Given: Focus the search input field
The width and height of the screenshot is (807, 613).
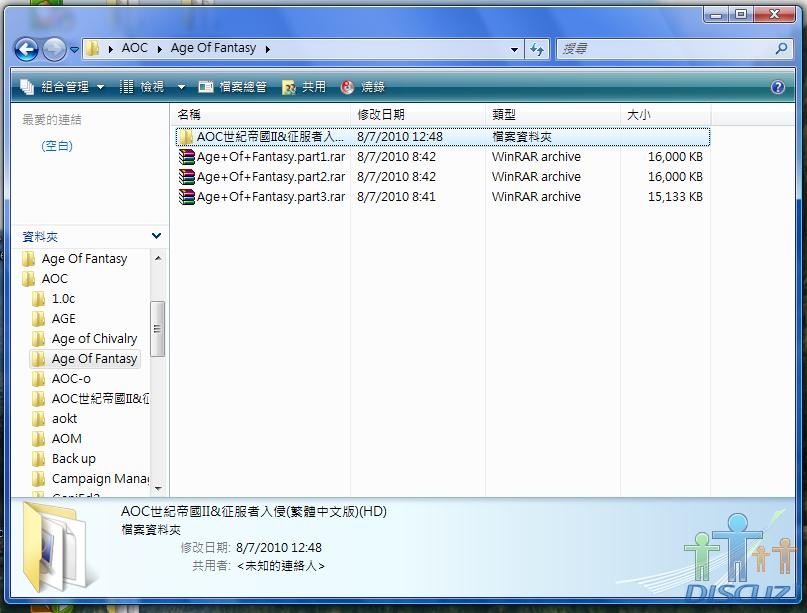Looking at the screenshot, I should 665,49.
